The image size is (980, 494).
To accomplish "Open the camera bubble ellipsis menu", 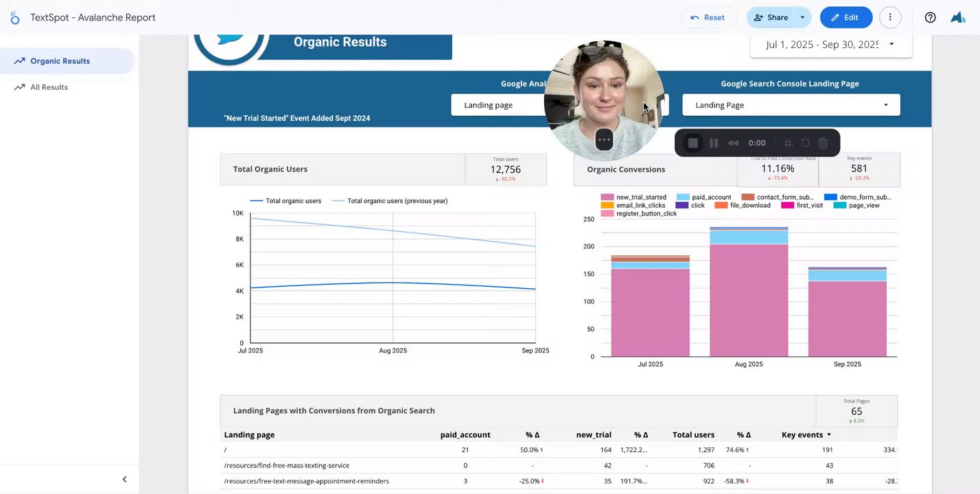I will tap(604, 140).
